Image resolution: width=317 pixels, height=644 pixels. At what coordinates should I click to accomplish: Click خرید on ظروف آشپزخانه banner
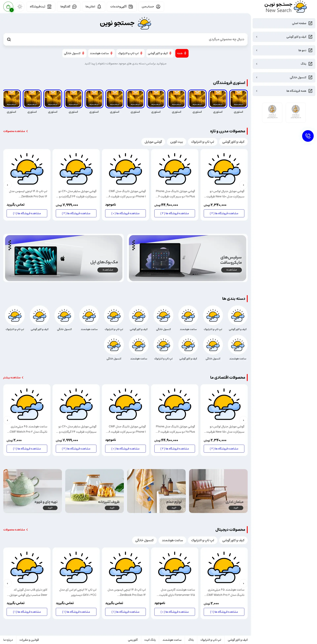(x=112, y=508)
